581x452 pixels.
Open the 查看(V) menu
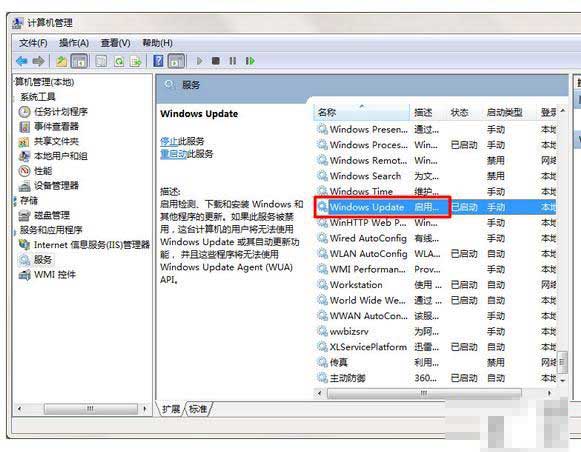[116, 43]
